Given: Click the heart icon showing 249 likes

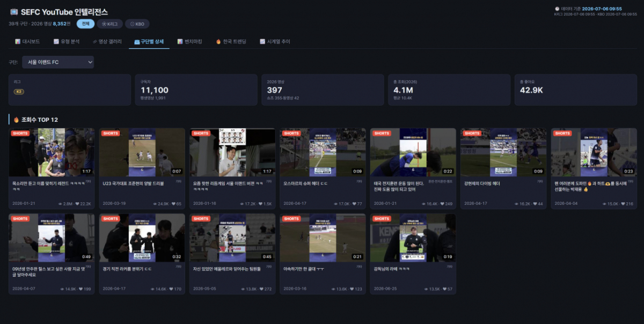Looking at the screenshot, I should (442, 204).
